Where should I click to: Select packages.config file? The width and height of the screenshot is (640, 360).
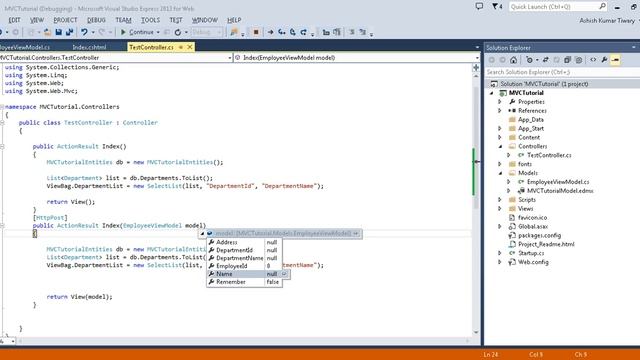pyautogui.click(x=539, y=236)
